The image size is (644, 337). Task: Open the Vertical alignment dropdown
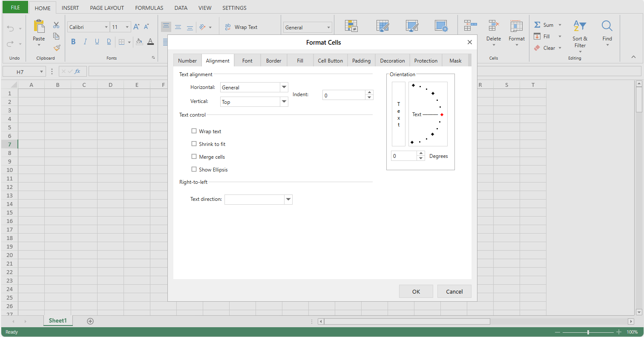coord(284,102)
